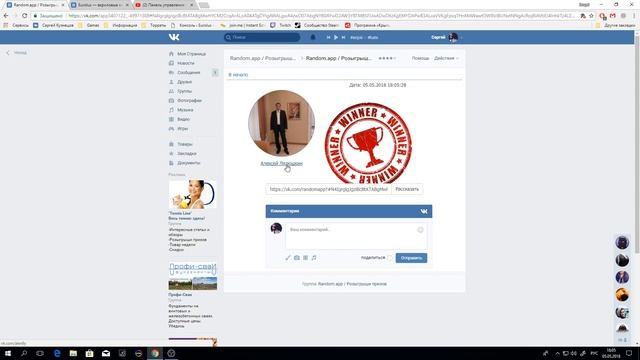Reload the page in Chrome

[x=24, y=16]
